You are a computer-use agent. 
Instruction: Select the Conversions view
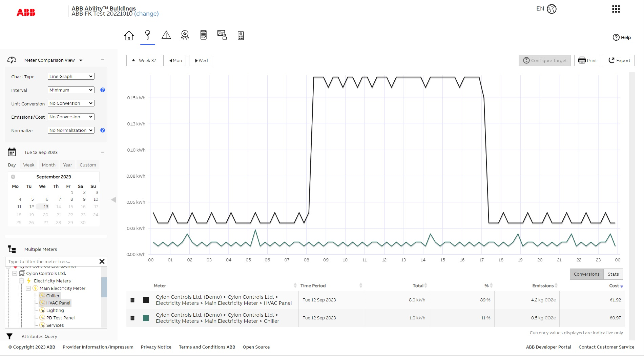click(x=587, y=274)
